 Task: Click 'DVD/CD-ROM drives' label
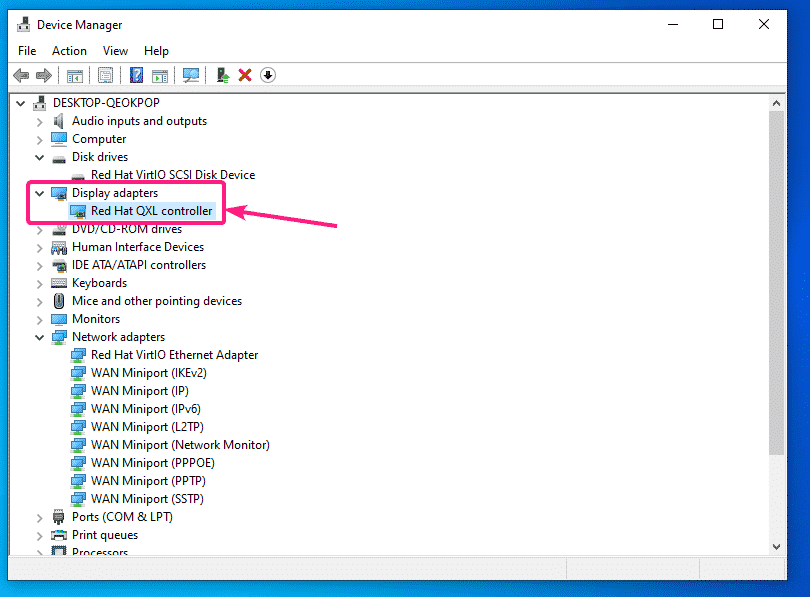[x=127, y=229]
